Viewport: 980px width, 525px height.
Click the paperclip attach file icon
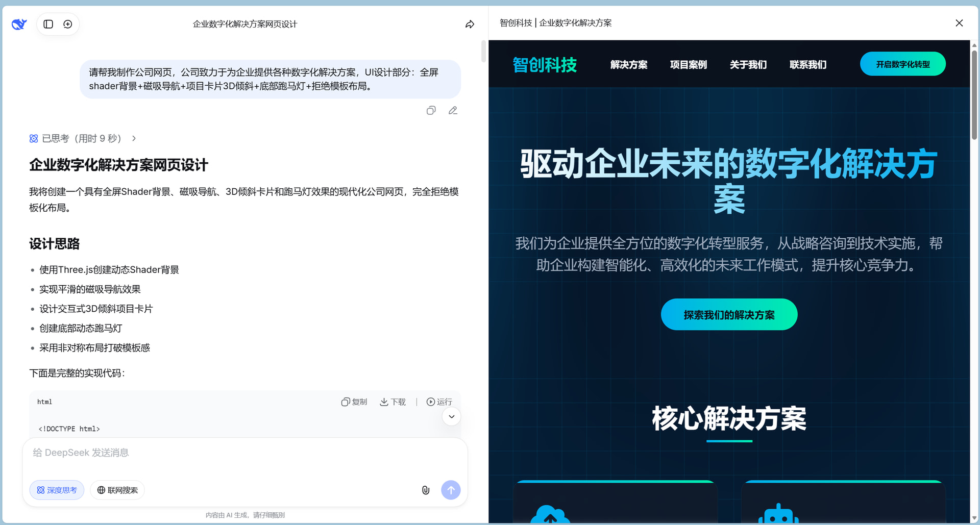pyautogui.click(x=426, y=490)
